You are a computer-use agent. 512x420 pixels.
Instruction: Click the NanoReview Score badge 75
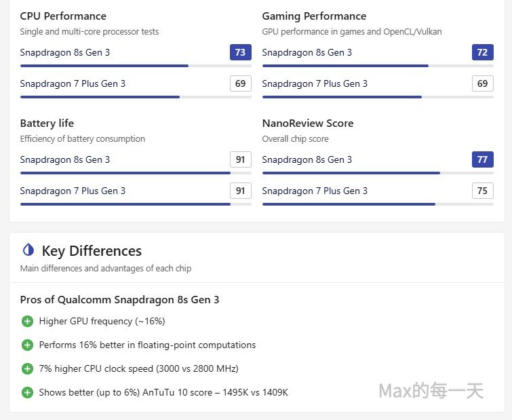point(482,191)
